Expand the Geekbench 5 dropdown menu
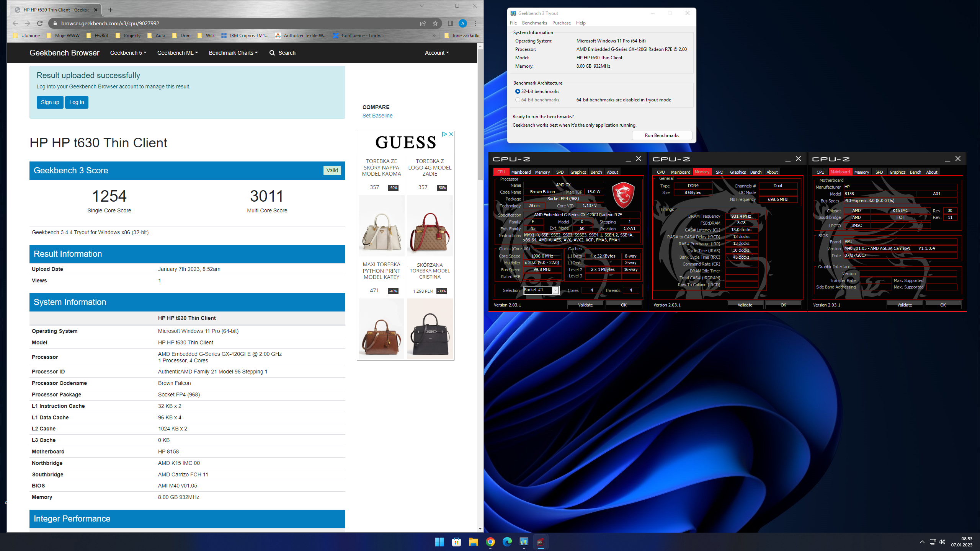 tap(128, 53)
